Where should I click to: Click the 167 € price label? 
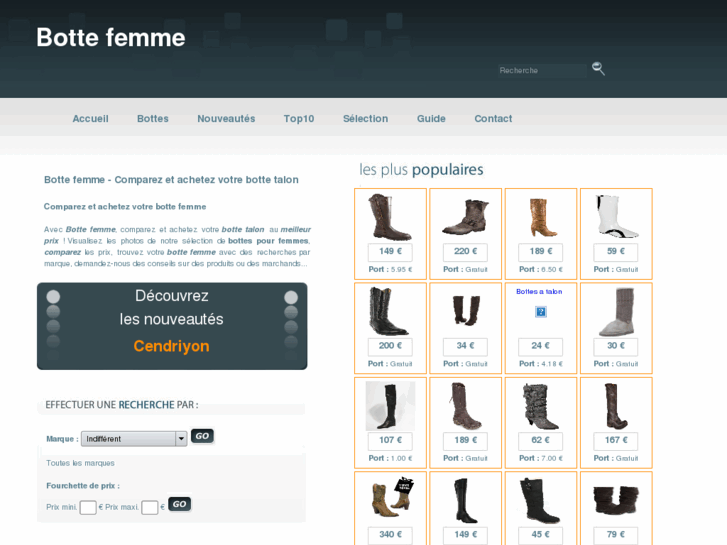(616, 440)
